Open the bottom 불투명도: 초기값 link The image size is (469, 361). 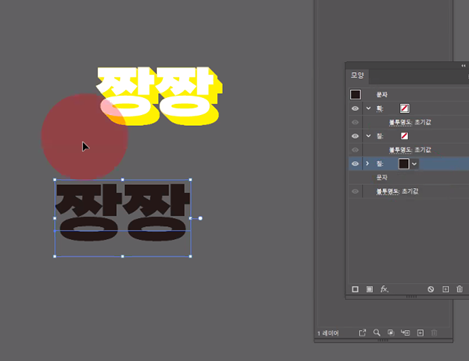[397, 191]
